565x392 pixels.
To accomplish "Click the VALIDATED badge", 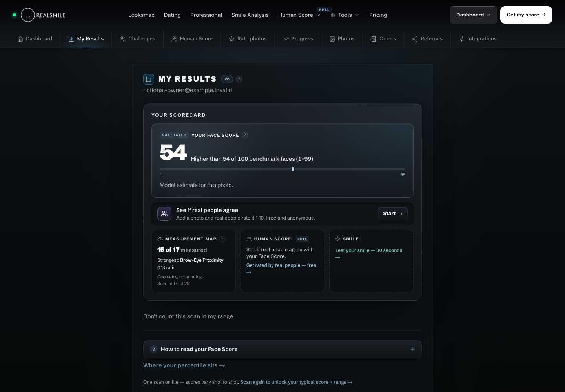I will (174, 135).
